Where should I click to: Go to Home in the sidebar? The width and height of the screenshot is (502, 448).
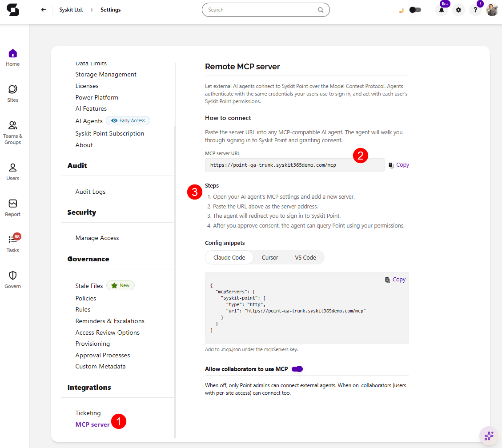[x=13, y=58]
